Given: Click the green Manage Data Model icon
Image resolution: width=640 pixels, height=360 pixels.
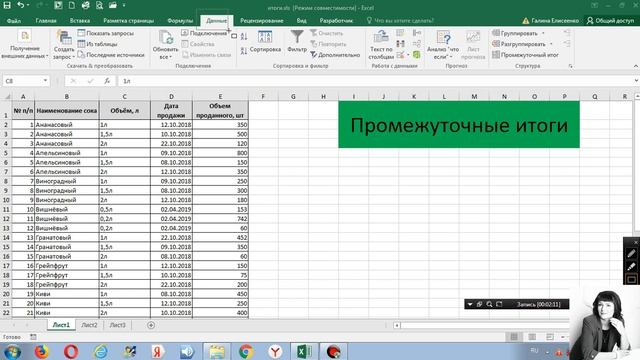Looking at the screenshot, I should tap(417, 54).
